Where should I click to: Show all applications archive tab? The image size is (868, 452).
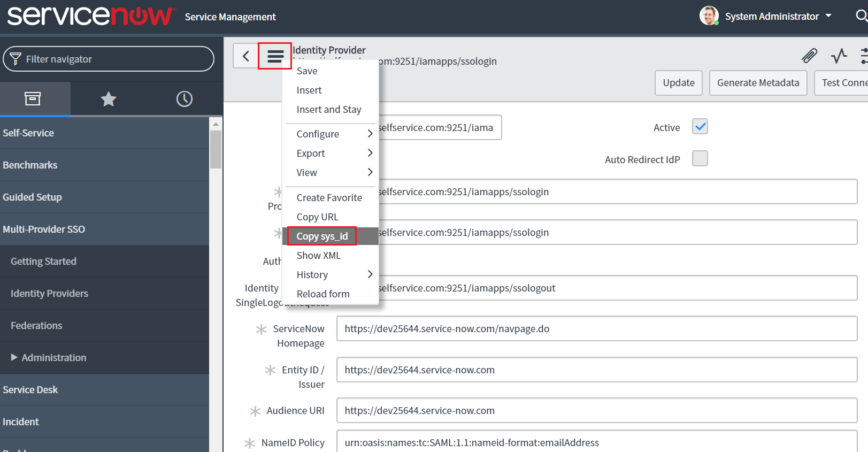pyautogui.click(x=33, y=98)
